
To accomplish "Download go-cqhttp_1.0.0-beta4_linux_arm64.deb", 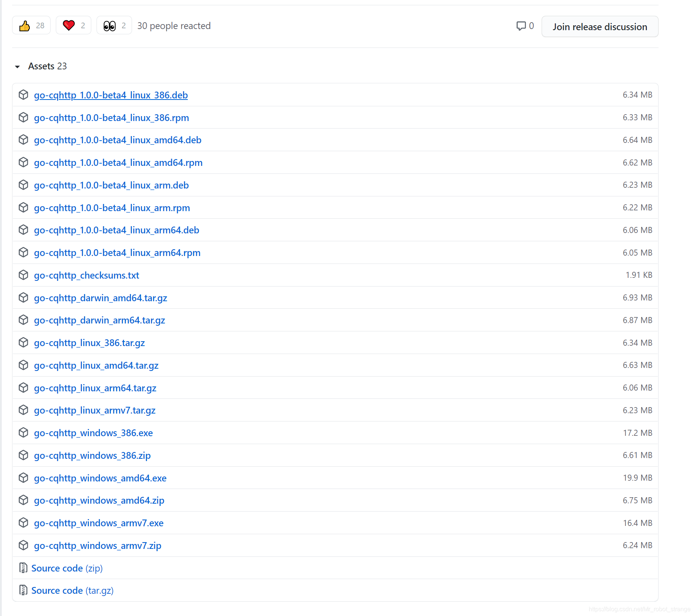I will [117, 230].
